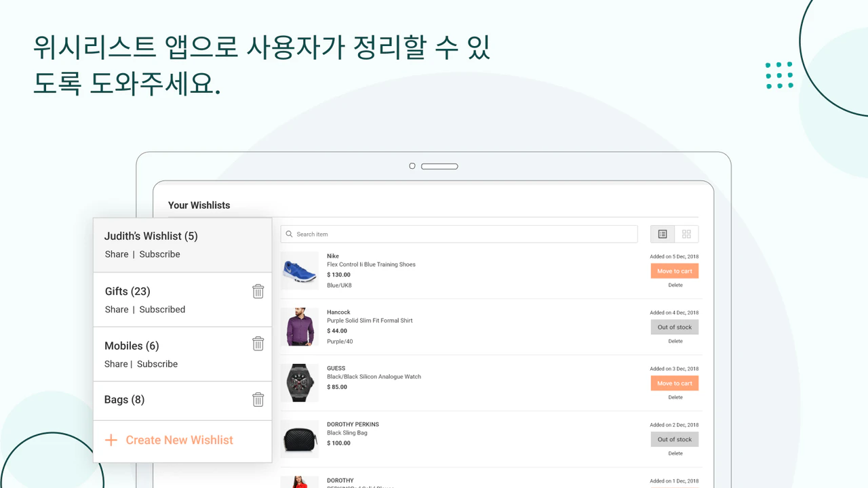The height and width of the screenshot is (488, 868).
Task: Move GUESS watch to cart
Action: point(675,384)
